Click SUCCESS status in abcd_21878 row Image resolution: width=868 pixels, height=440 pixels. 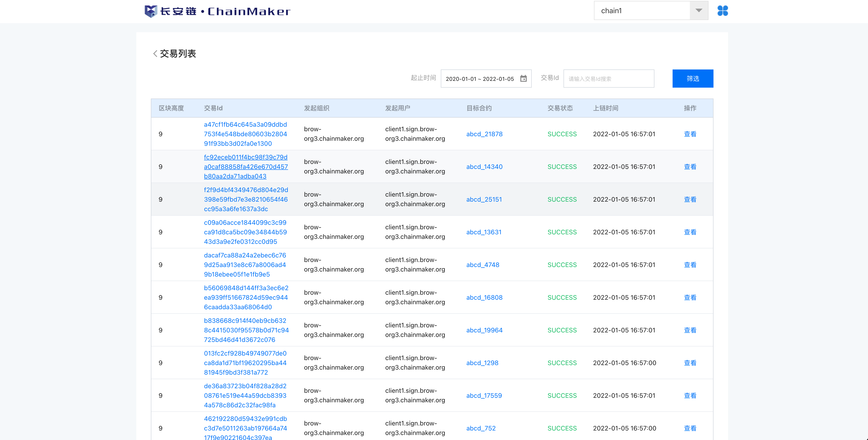[562, 134]
